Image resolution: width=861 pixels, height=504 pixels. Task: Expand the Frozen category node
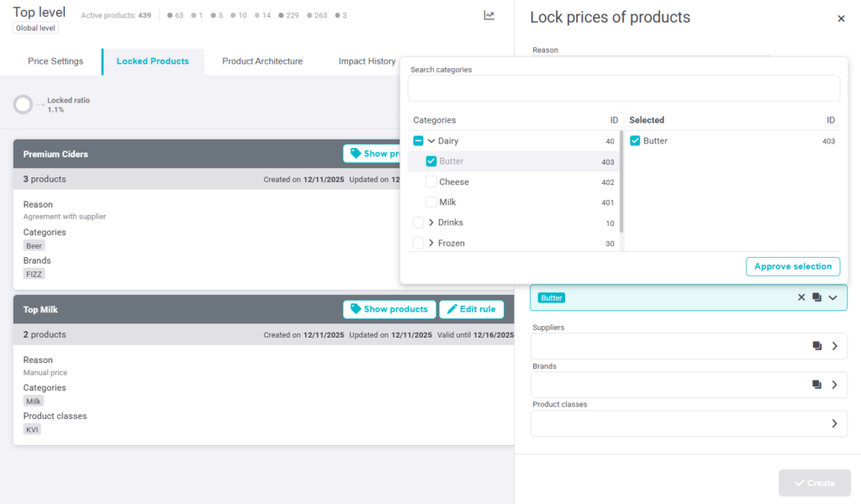(431, 243)
